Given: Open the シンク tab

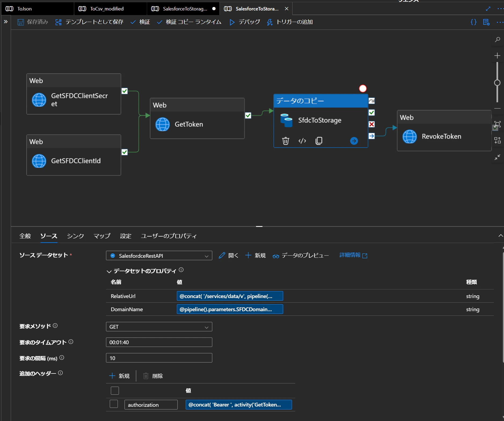Looking at the screenshot, I should click(x=75, y=236).
